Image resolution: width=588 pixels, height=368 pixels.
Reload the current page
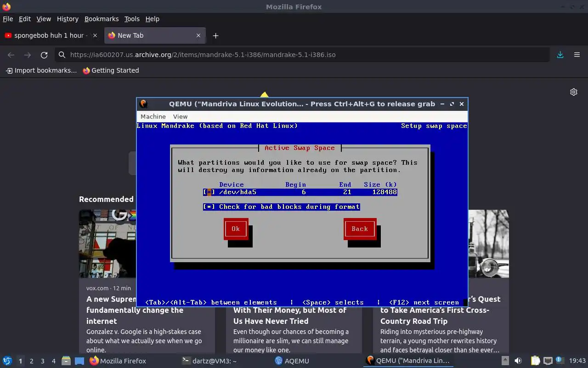[x=44, y=55]
